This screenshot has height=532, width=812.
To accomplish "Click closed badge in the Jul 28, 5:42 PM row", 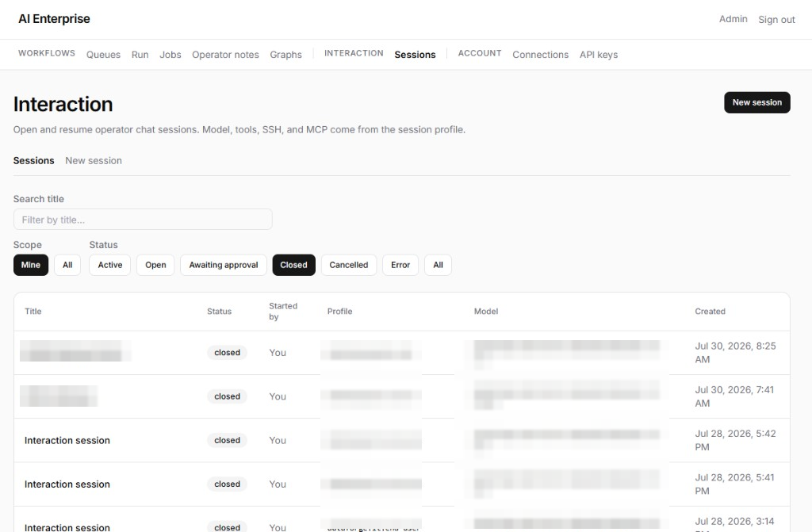I will point(227,440).
